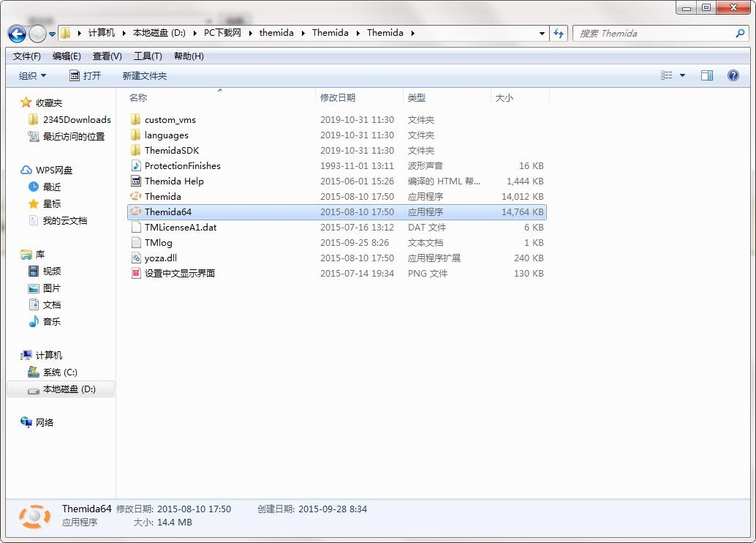756x543 pixels.
Task: Select the 收藏夹 favorites item
Action: (x=42, y=102)
